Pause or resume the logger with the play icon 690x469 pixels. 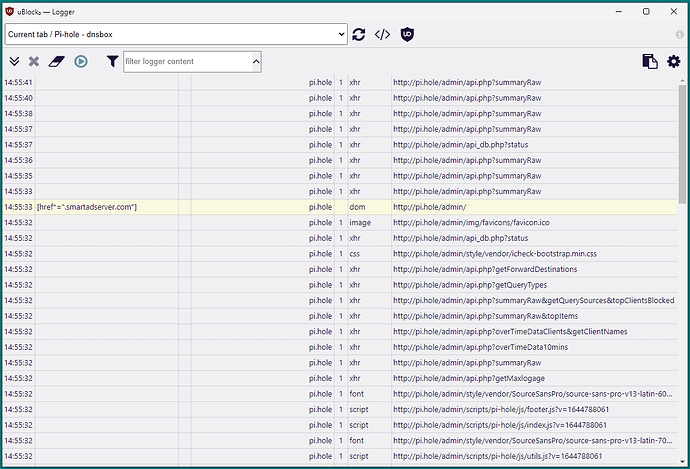coord(81,61)
